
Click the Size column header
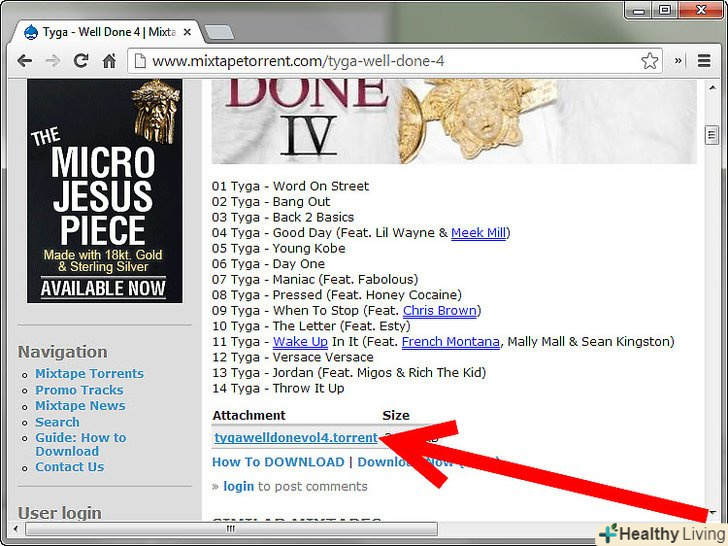point(396,415)
